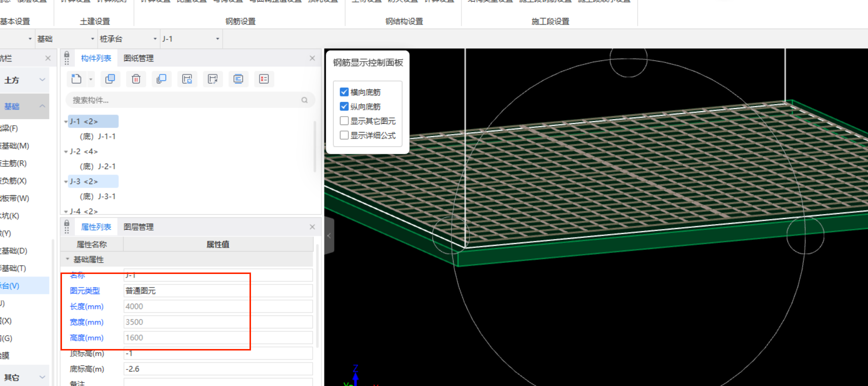Select the (底) J-1-1 tree item
Image resolution: width=868 pixels, height=386 pixels.
(x=97, y=136)
